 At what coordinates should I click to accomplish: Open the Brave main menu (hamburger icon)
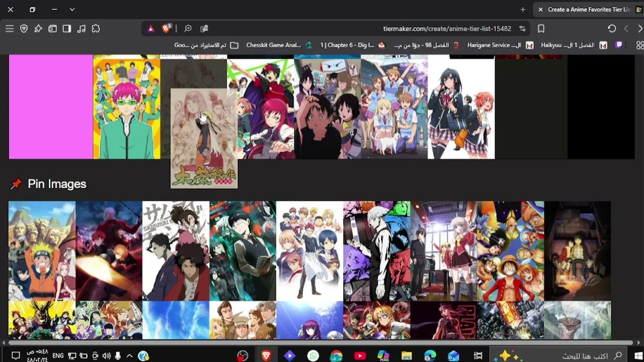tap(10, 29)
